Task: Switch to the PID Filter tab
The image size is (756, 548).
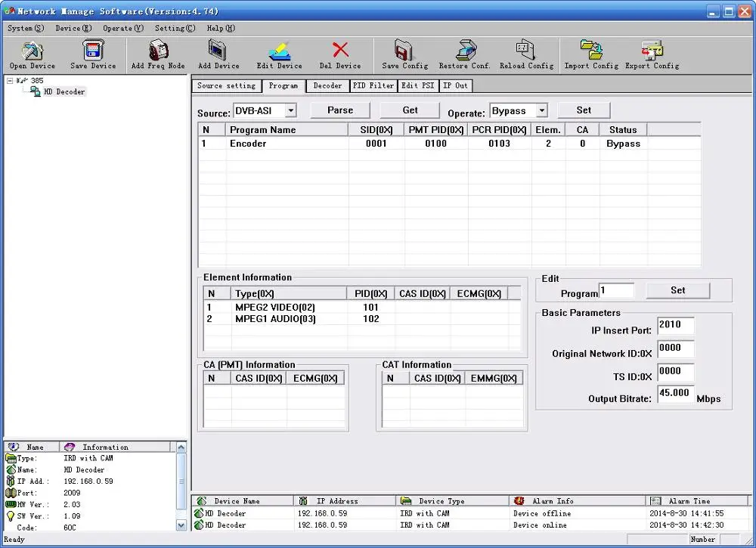Action: click(x=373, y=86)
